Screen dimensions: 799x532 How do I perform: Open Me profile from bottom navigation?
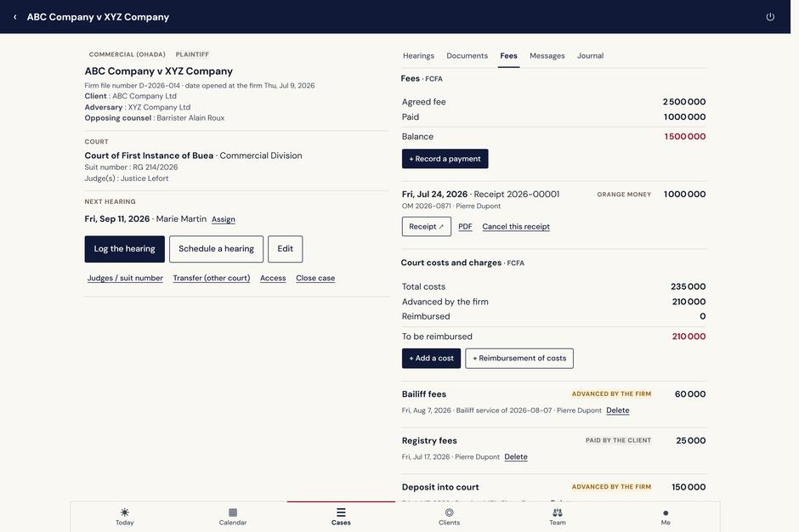click(666, 516)
